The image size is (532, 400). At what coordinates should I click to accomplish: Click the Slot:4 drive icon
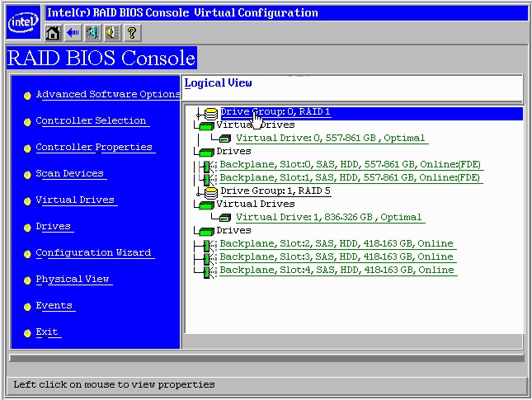click(x=208, y=272)
